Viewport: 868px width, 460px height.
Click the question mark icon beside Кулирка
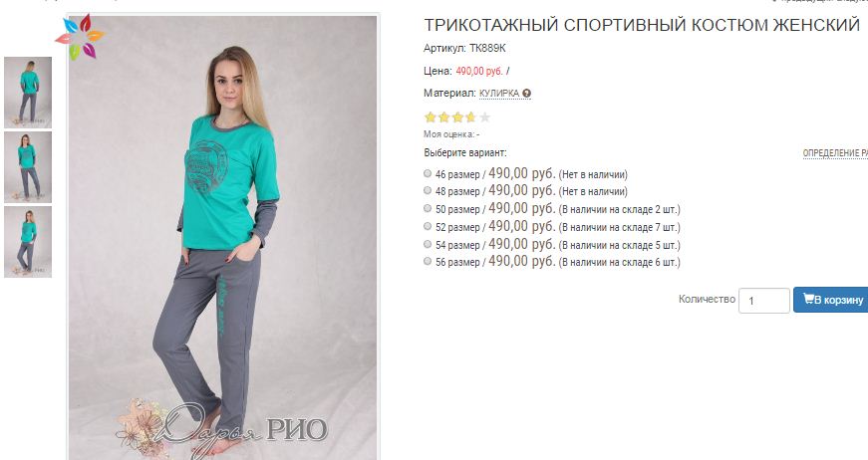tap(526, 94)
